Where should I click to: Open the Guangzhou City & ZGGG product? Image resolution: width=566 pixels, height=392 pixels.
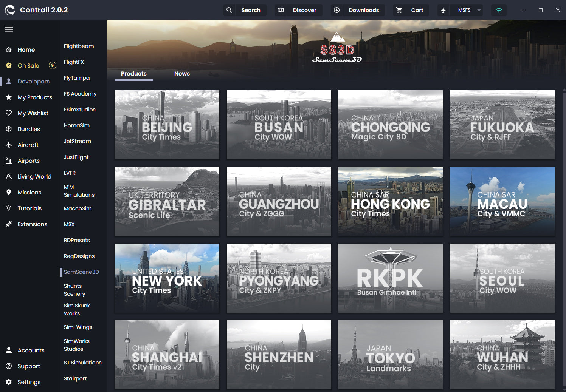[x=279, y=202]
